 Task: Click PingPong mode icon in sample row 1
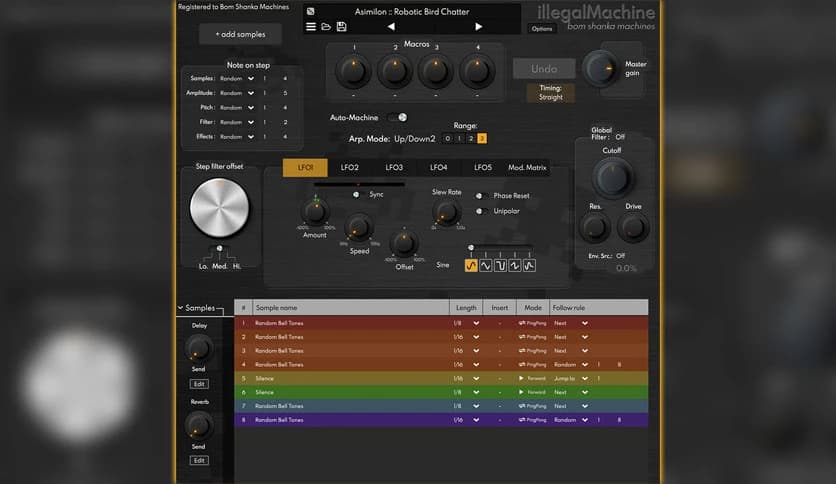coord(522,323)
